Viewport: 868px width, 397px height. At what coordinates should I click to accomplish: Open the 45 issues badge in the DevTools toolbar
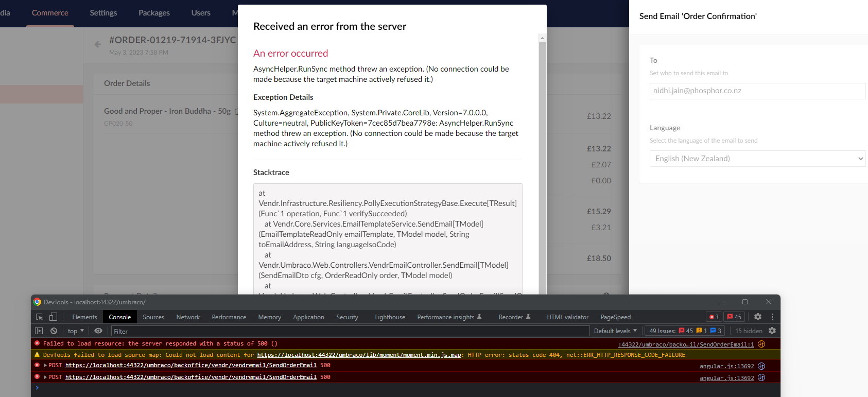(x=734, y=317)
